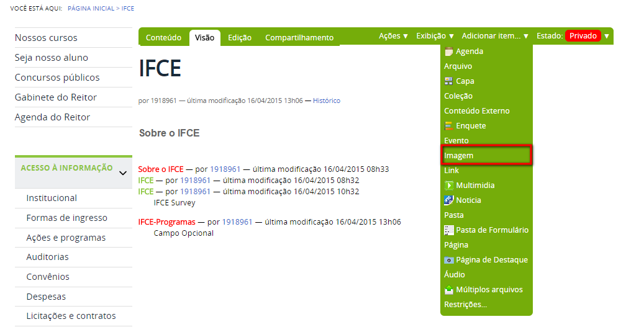Screen dimensions: 644x327
Task: Open Seja nosso aluno sidebar link
Action: [52, 58]
